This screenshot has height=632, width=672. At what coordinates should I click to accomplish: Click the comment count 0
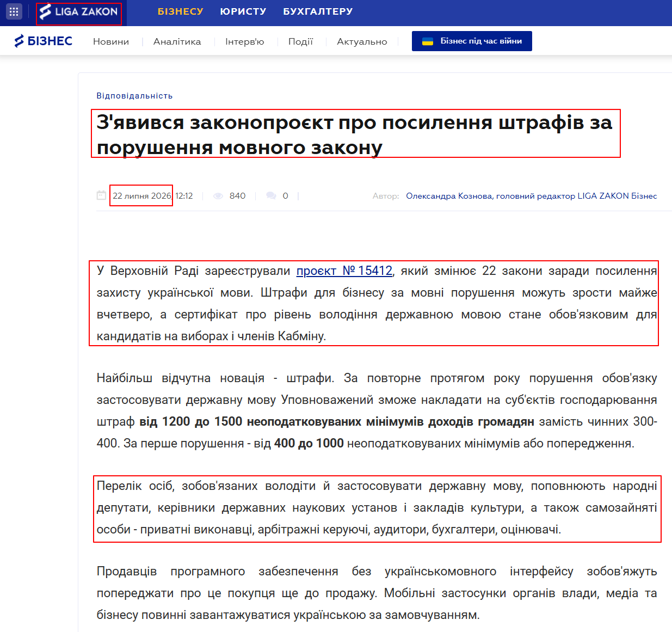(x=285, y=196)
